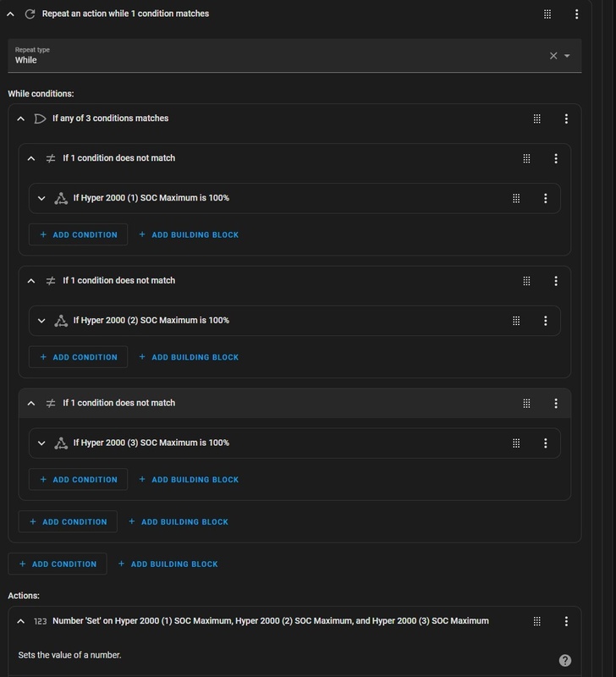
Task: Click 'Repeat an action while 1 condition matches' title
Action: (125, 14)
